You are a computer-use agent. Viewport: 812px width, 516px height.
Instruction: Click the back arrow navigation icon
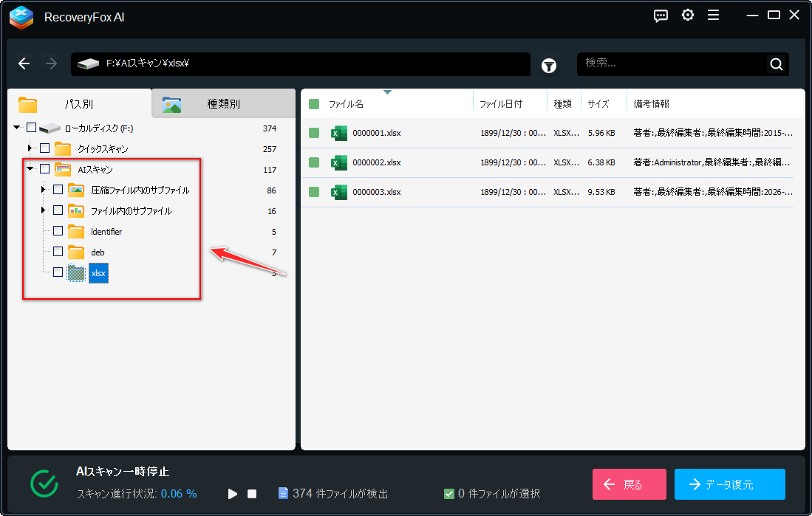click(24, 64)
